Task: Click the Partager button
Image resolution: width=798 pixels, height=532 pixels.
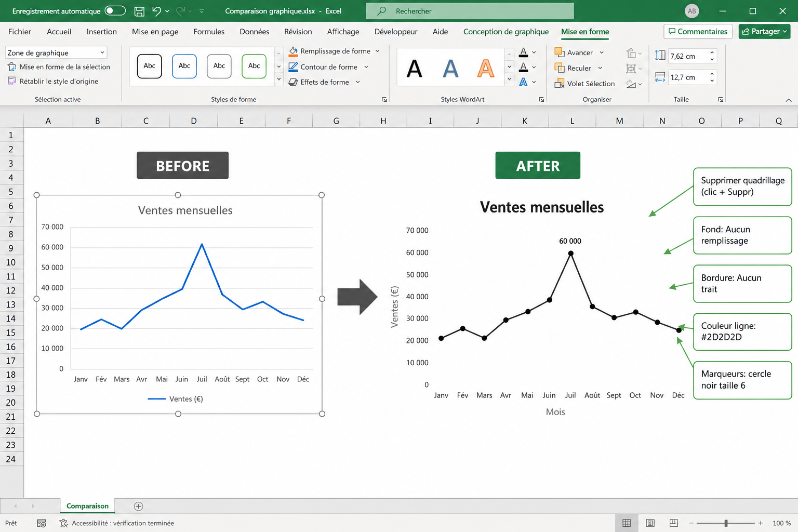Action: [x=764, y=32]
